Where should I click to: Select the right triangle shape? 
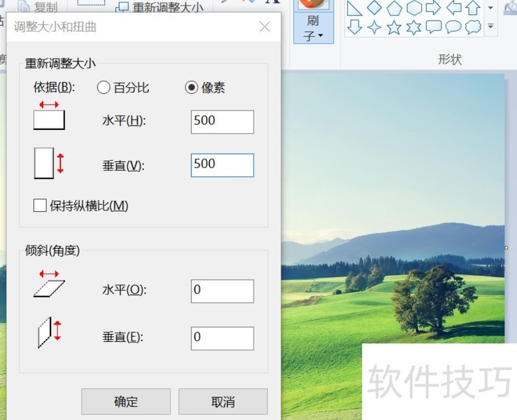pyautogui.click(x=355, y=8)
